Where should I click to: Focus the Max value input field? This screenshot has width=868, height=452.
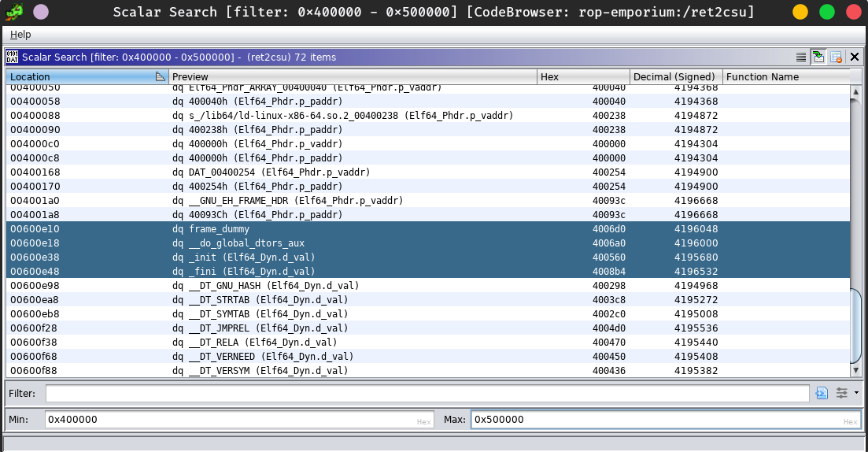coord(665,420)
